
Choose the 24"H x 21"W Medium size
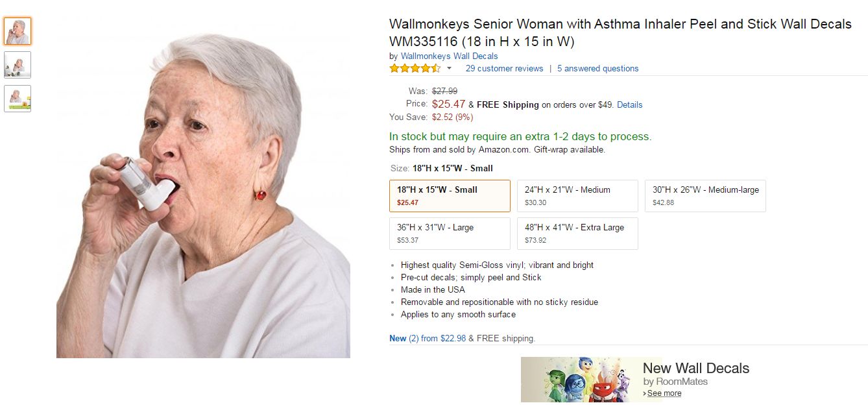coord(577,195)
